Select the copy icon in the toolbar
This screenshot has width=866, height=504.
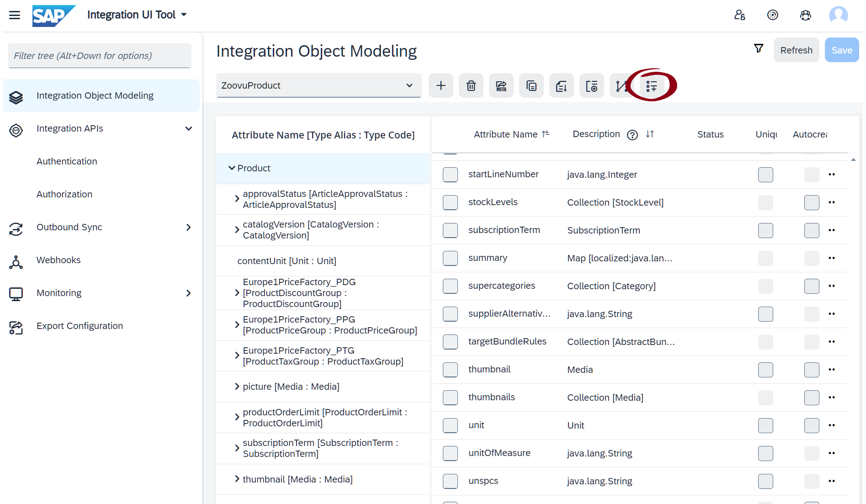pyautogui.click(x=531, y=85)
